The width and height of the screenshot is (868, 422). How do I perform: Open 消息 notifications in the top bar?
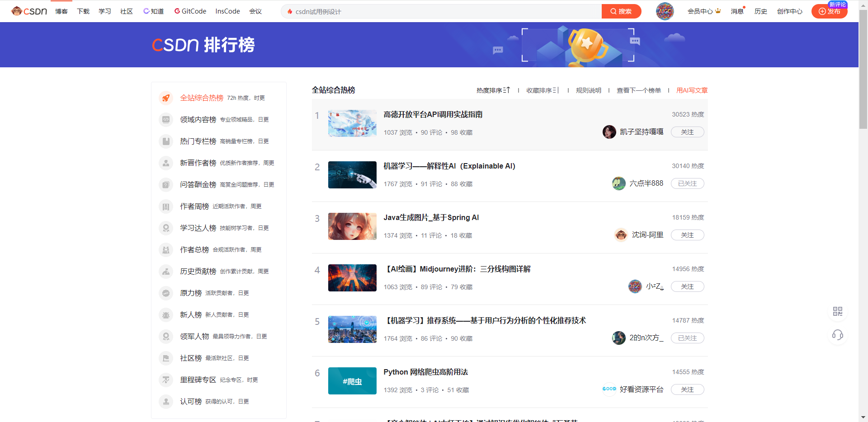(737, 11)
